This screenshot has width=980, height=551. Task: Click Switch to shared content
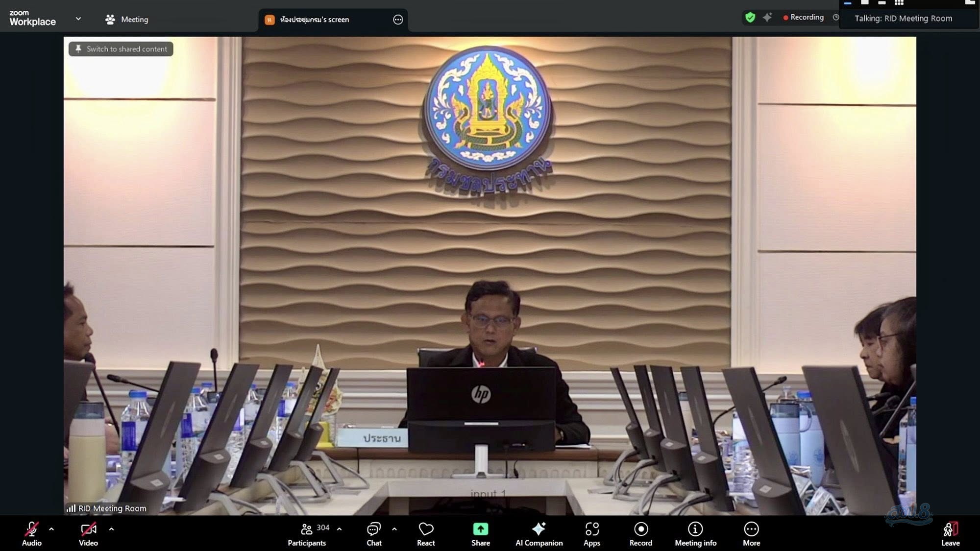pyautogui.click(x=121, y=49)
